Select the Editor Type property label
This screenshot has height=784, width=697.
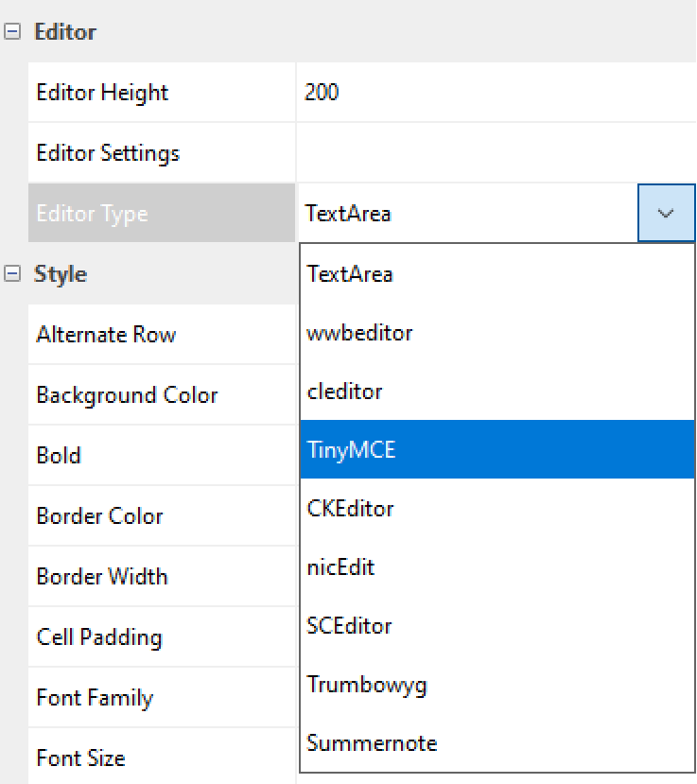[x=92, y=214]
